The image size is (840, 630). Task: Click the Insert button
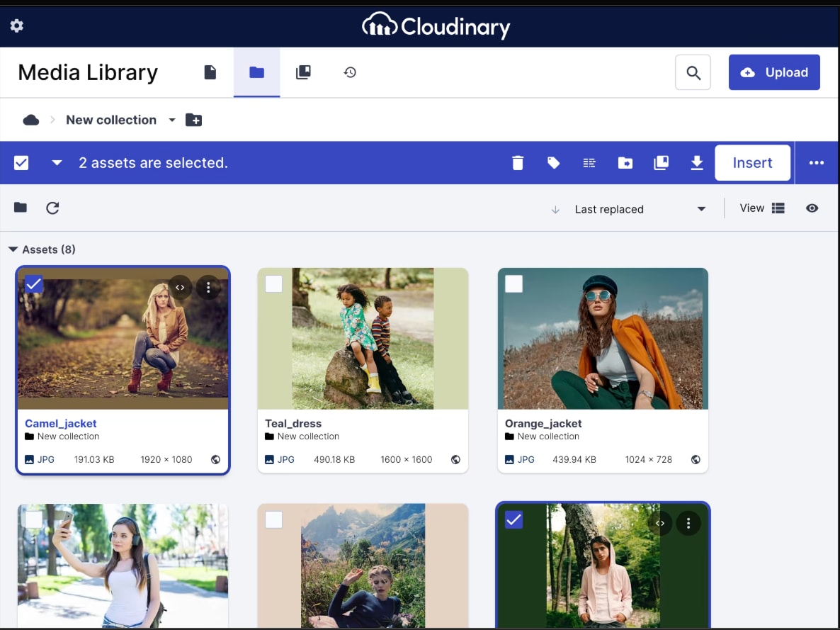(x=752, y=163)
